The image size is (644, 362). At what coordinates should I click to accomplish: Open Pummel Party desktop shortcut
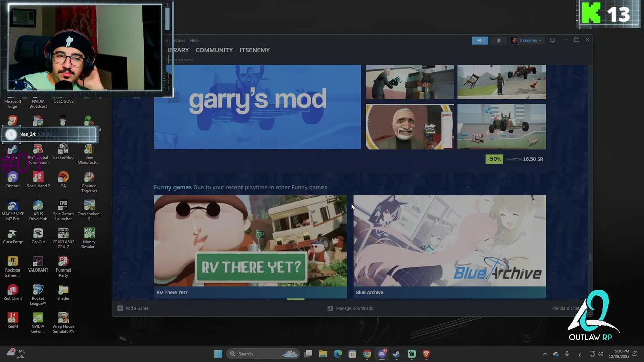[x=63, y=266]
